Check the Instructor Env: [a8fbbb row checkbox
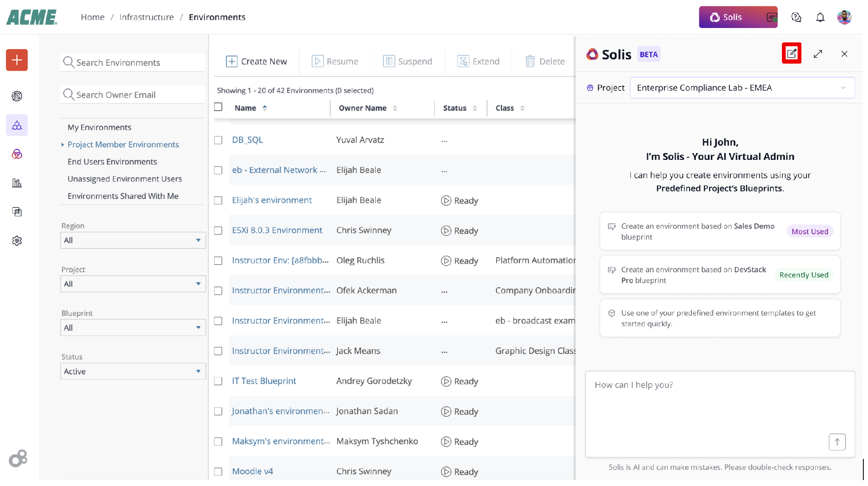Image resolution: width=868 pixels, height=486 pixels. click(218, 260)
